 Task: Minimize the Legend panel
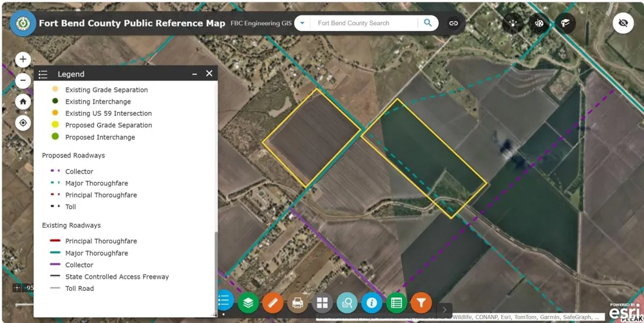click(194, 74)
